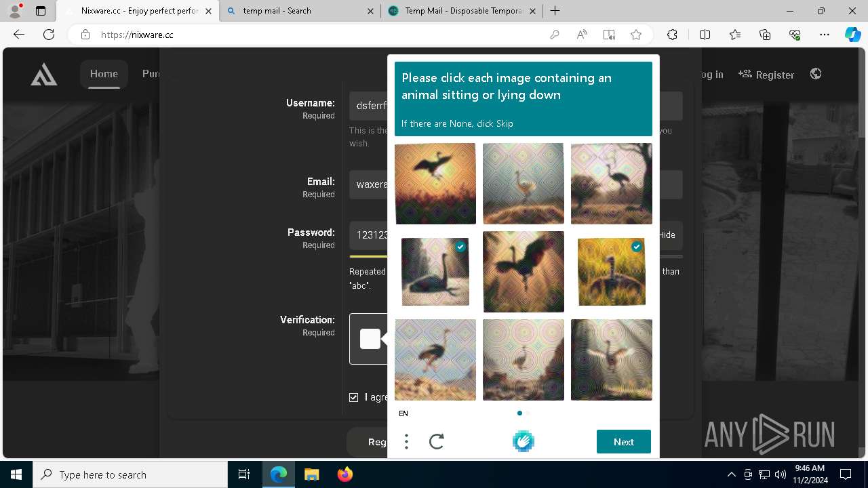Image resolution: width=868 pixels, height=488 pixels.
Task: Open the notifications center icon
Action: [846, 474]
